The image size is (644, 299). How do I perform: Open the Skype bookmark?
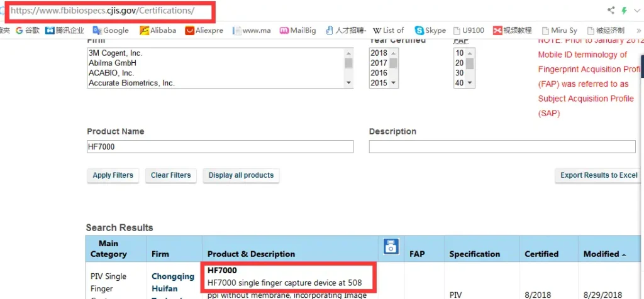click(430, 30)
